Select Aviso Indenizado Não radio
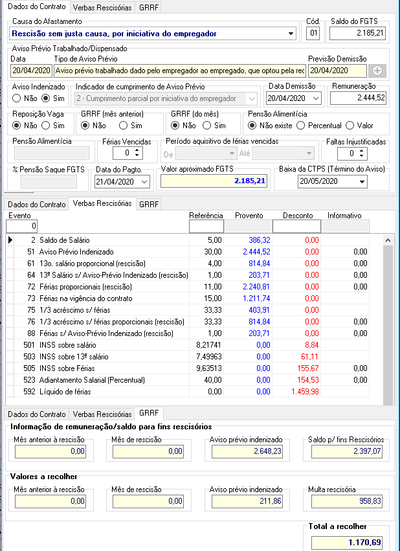Image resolution: width=400 pixels, height=551 pixels. tap(16, 98)
